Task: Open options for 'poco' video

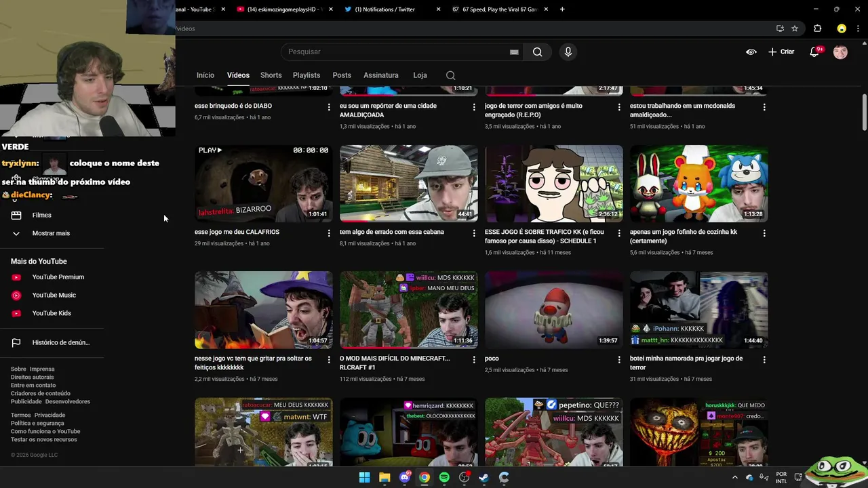Action: [x=619, y=360]
